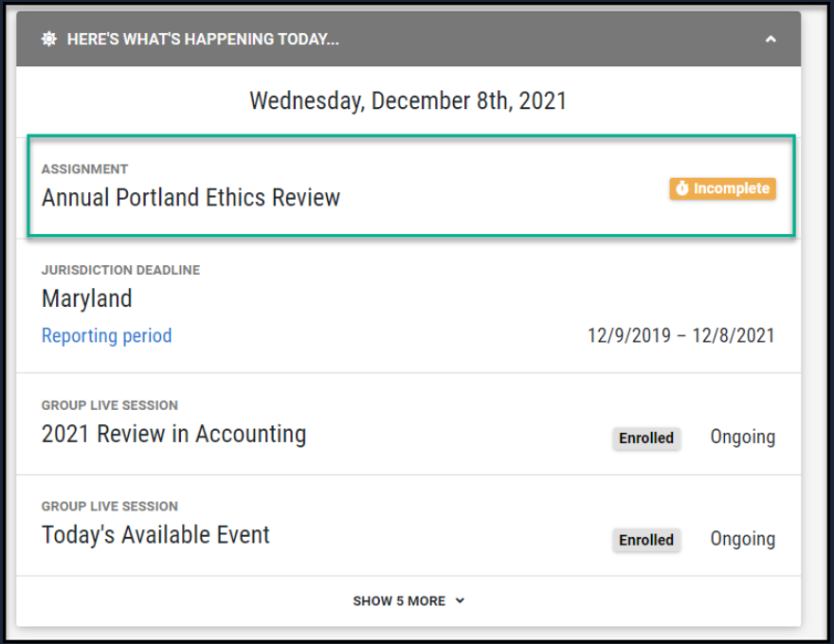Expand the list with Show 5 More
The image size is (834, 644).
(399, 600)
